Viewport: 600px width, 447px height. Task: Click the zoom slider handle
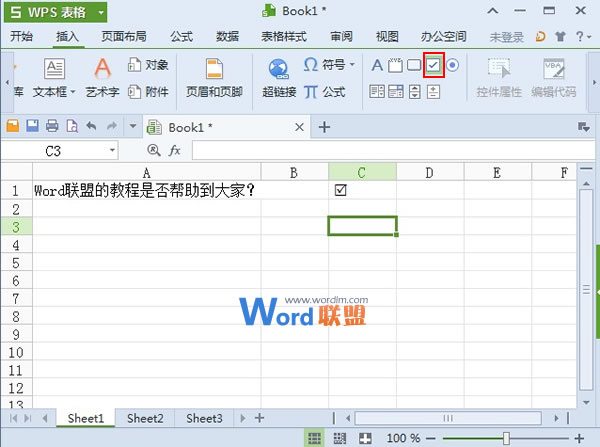[506, 438]
